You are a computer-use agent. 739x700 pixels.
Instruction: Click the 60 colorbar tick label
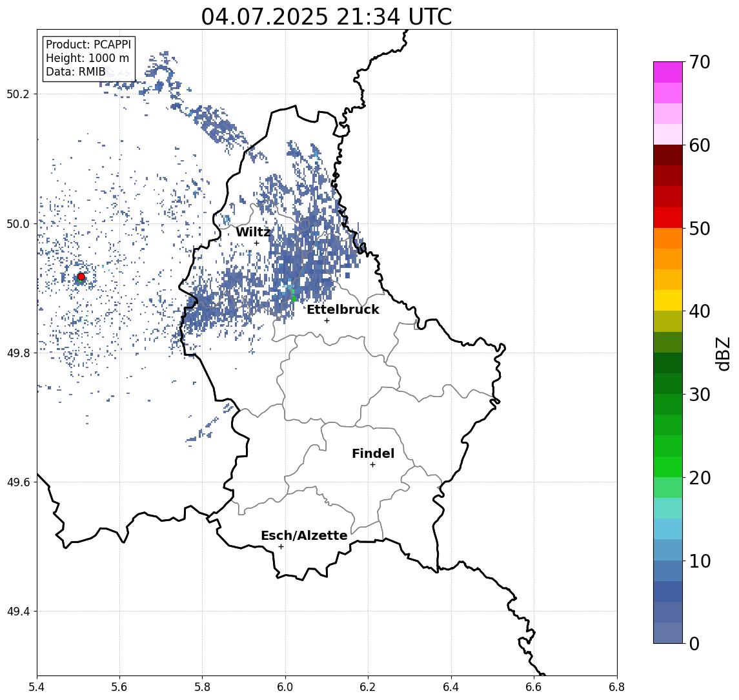(x=699, y=145)
